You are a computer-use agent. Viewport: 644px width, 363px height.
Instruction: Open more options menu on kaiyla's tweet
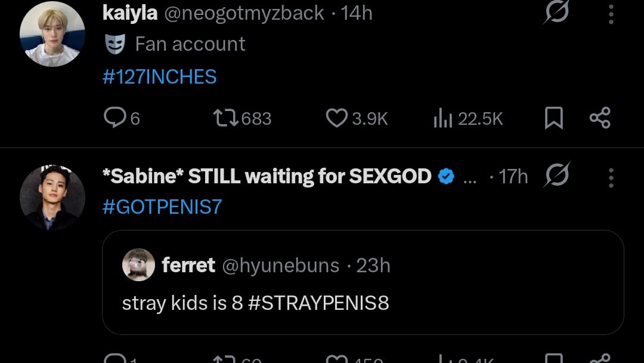[x=611, y=13]
